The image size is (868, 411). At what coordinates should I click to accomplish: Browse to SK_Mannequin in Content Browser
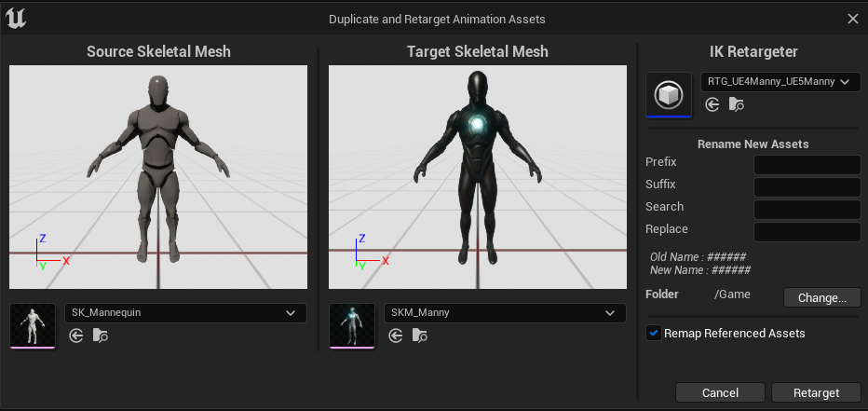click(101, 336)
